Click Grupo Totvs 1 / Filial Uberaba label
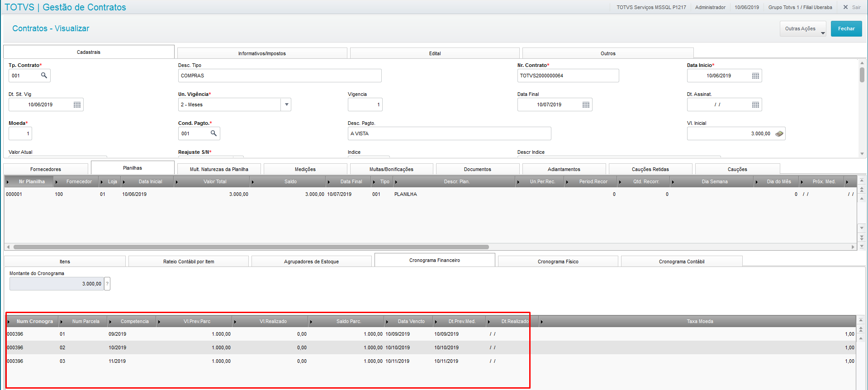 800,7
